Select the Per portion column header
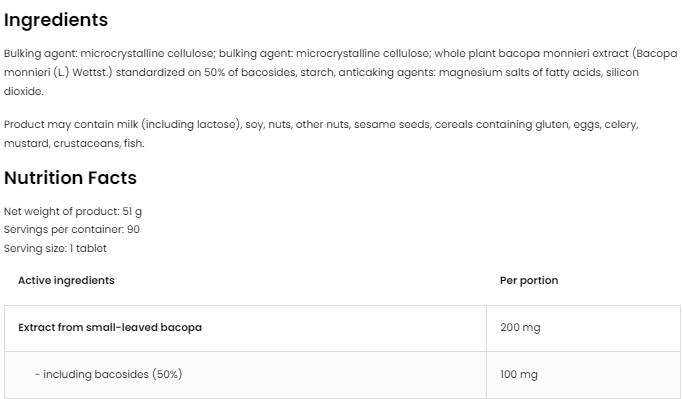 [x=529, y=280]
